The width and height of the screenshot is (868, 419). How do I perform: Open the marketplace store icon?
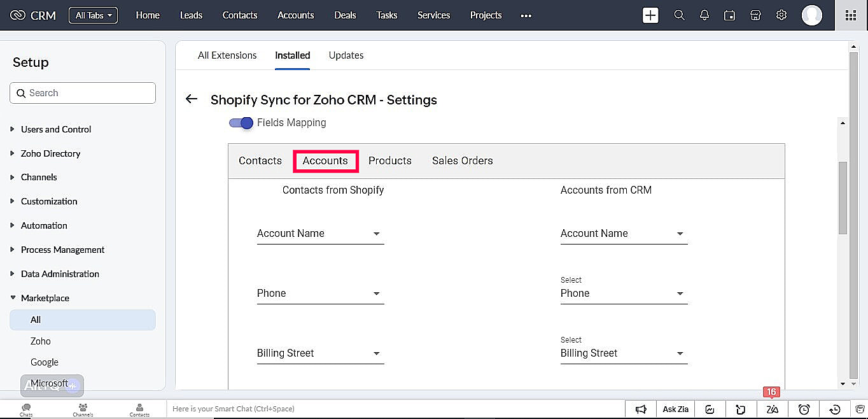[x=755, y=15]
